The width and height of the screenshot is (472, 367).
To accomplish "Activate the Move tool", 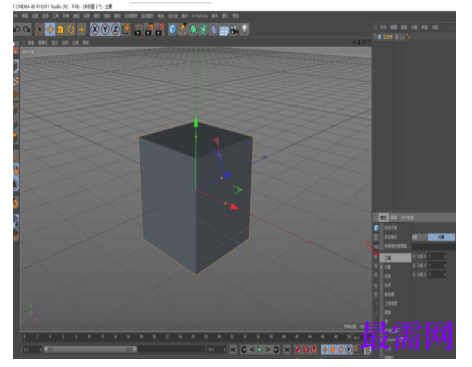I will 50,30.
